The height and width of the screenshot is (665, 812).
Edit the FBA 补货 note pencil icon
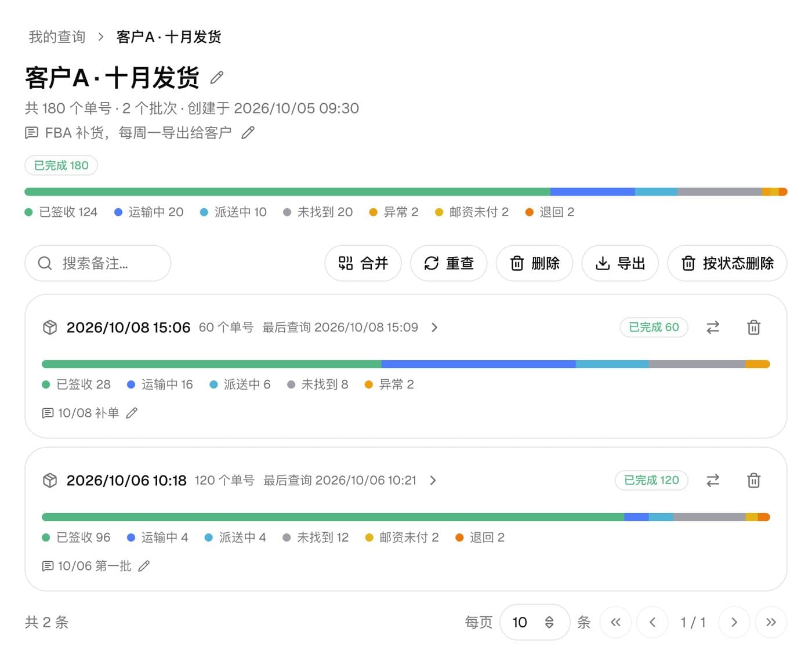(x=248, y=133)
